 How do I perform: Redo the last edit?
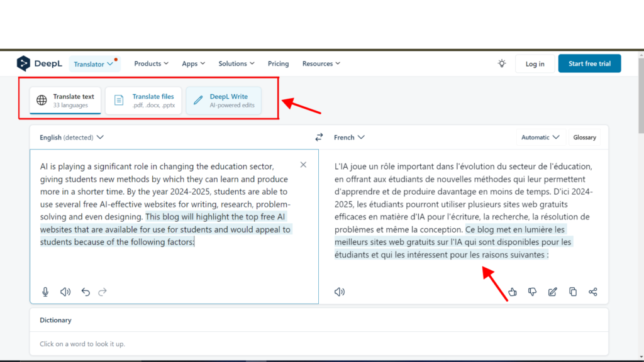pyautogui.click(x=103, y=292)
